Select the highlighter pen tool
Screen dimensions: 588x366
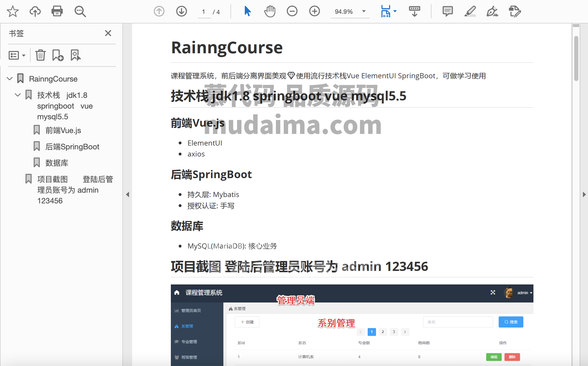[x=470, y=11]
